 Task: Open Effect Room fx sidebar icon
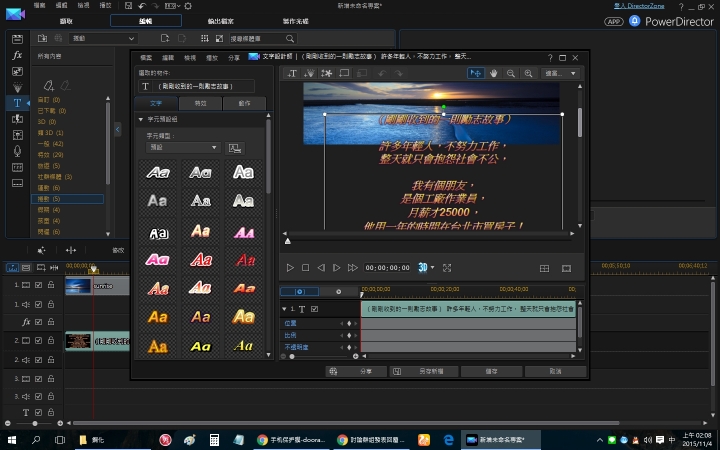17,55
